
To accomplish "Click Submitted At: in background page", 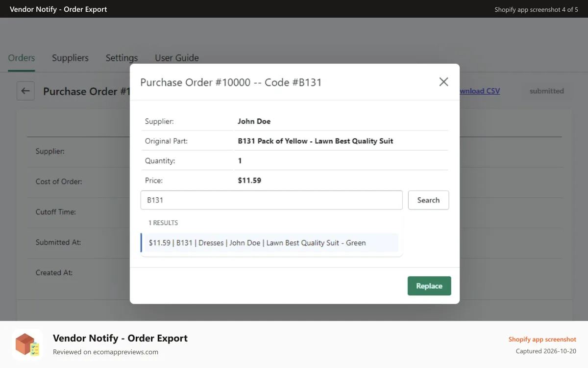I will tap(58, 242).
